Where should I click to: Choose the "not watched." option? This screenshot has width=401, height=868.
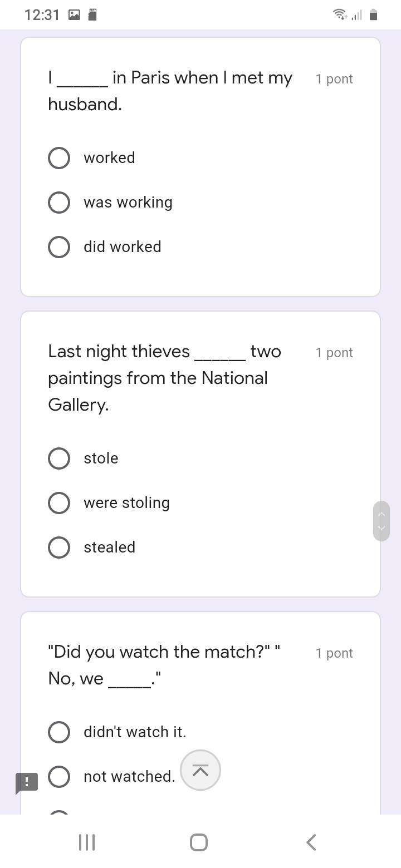[59, 777]
